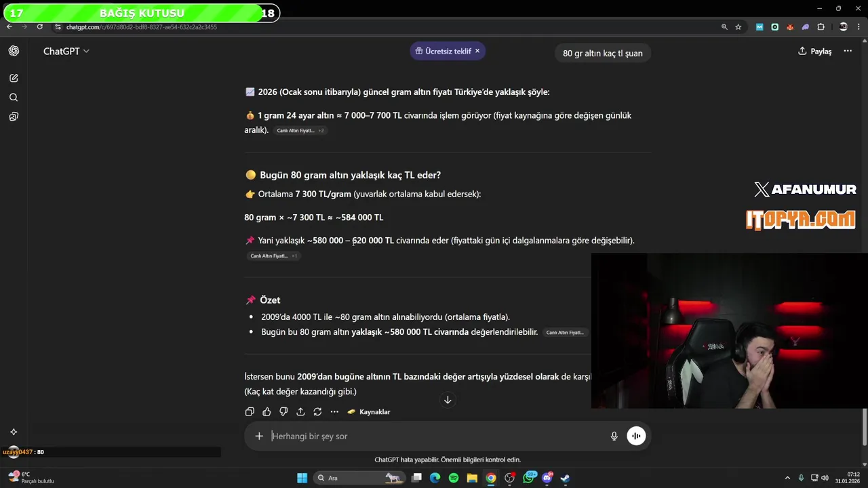868x488 pixels.
Task: Click the Özet heading
Action: pos(270,300)
